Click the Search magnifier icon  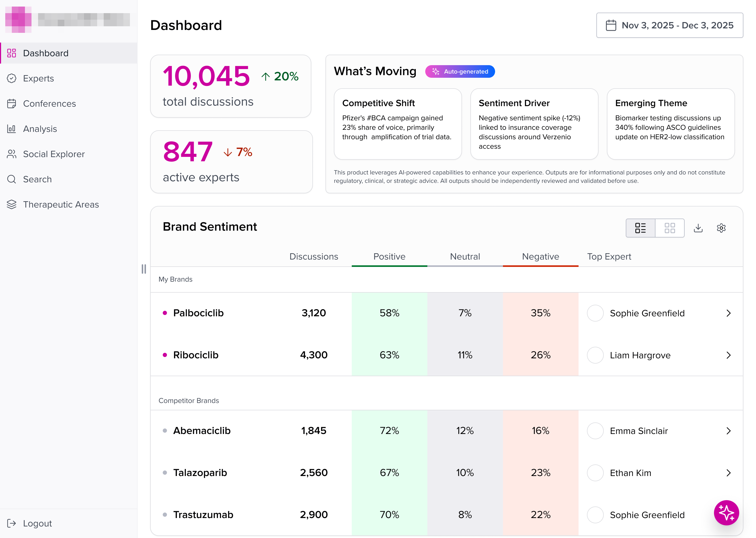(12, 179)
